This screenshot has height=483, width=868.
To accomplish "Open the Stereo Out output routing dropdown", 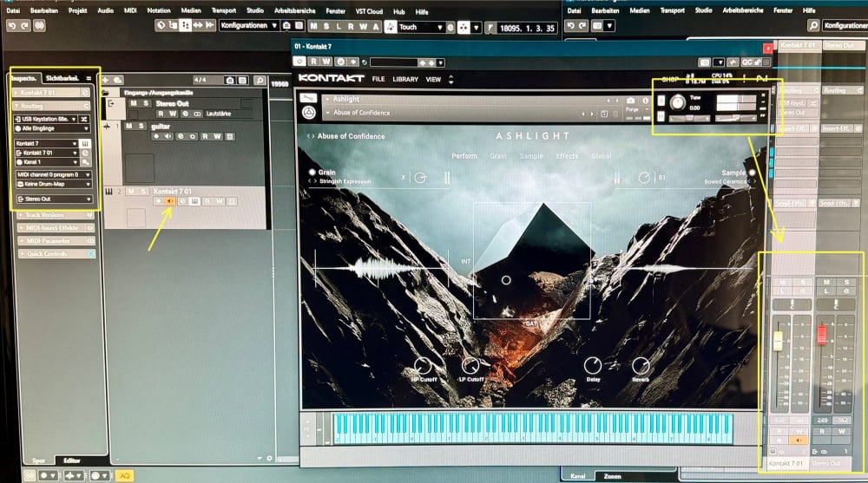I will click(54, 199).
